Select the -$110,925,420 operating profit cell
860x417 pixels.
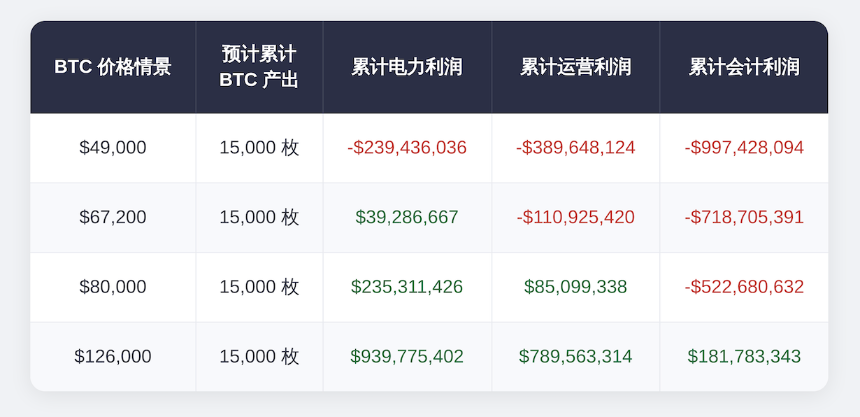click(x=575, y=217)
